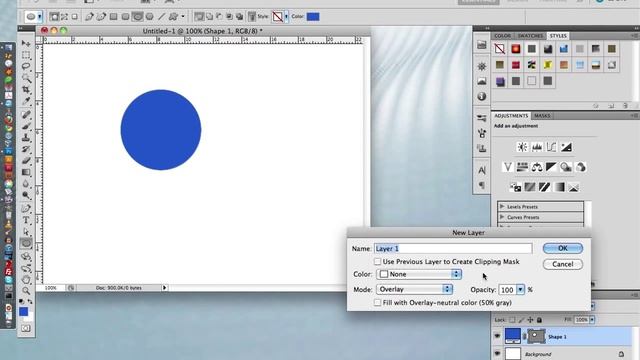The height and width of the screenshot is (360, 640).
Task: Toggle Lock image pixels in Layers panel
Action: [x=521, y=320]
